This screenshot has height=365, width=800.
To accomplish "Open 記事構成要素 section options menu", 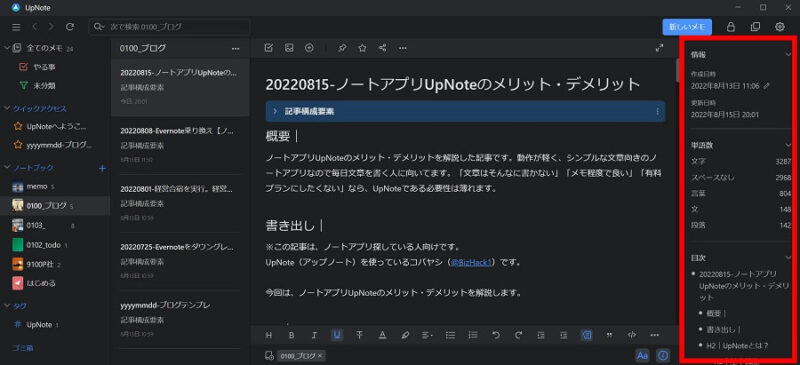I will [x=657, y=111].
